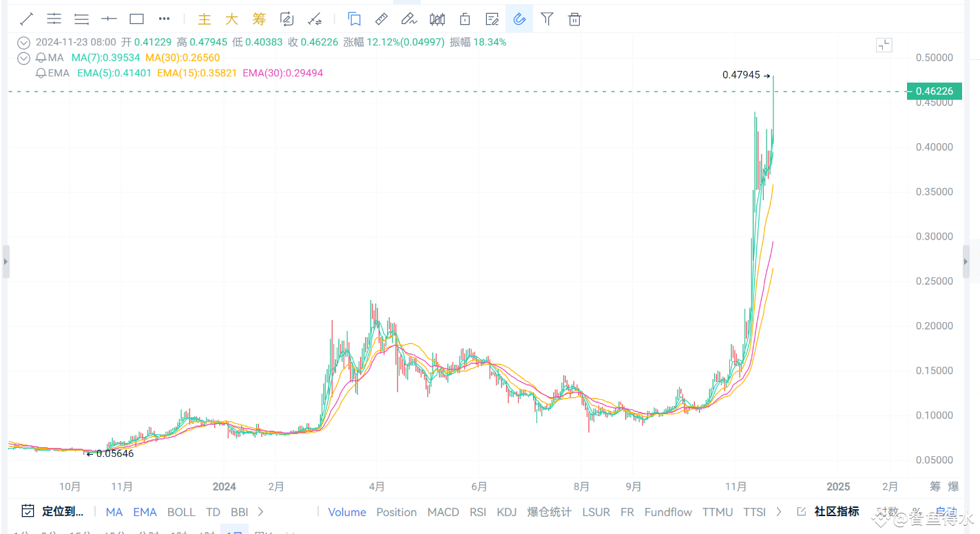
Task: Click the trash icon to delete drawings
Action: pos(574,19)
